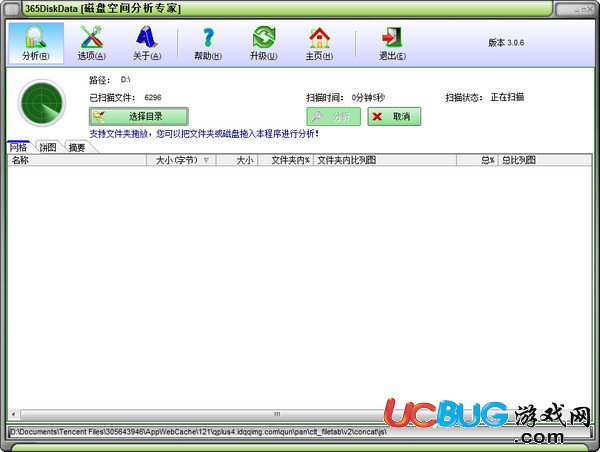Cancel the scan with 取消 button

[394, 116]
